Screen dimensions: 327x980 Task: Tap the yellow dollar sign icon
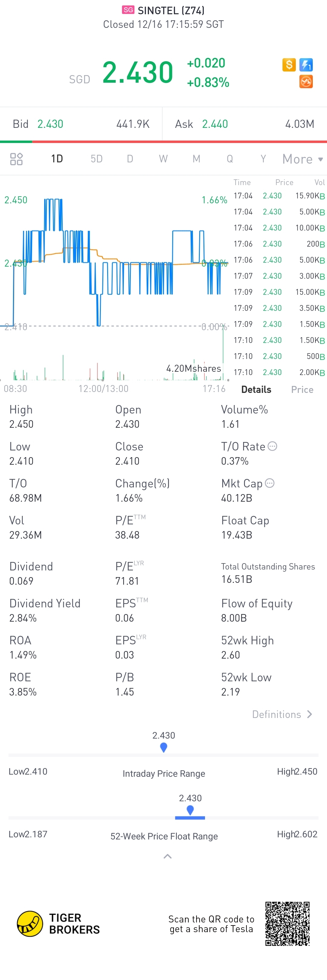[289, 65]
